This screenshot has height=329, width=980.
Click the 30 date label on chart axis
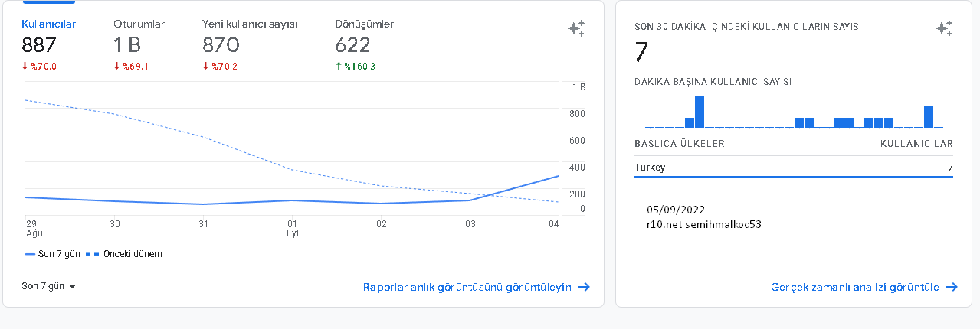tap(115, 223)
